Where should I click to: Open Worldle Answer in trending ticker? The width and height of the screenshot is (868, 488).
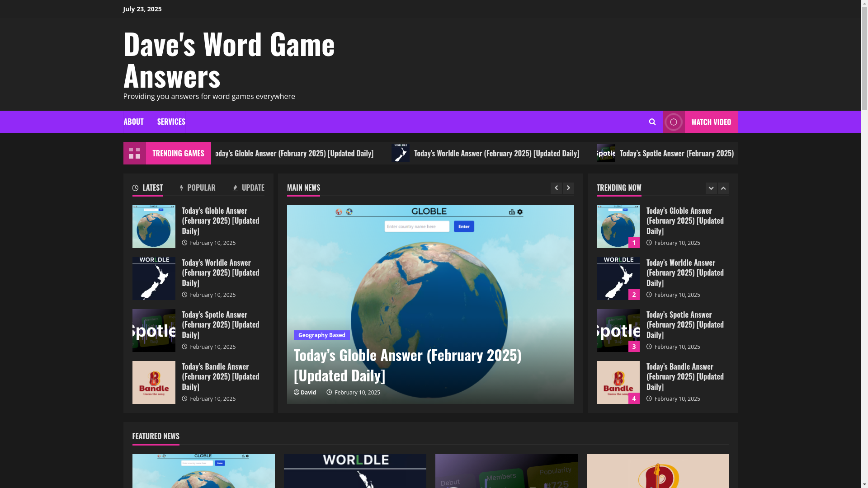(496, 154)
